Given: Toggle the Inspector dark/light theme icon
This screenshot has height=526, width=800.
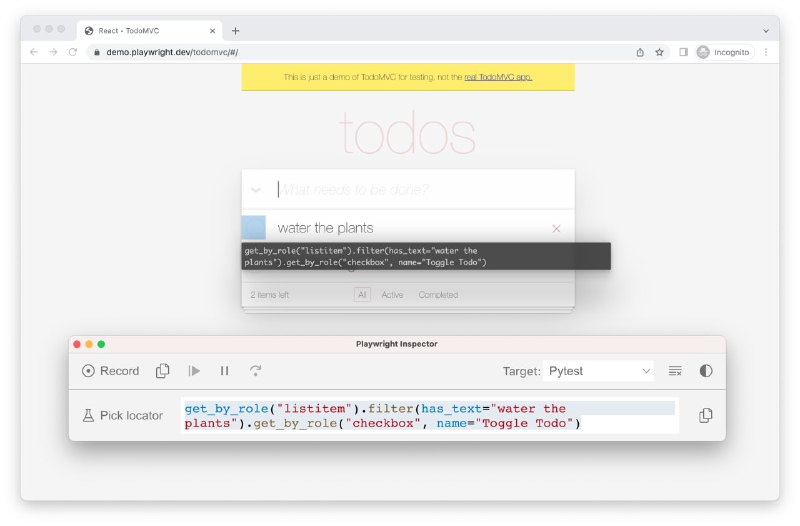Looking at the screenshot, I should (x=706, y=371).
